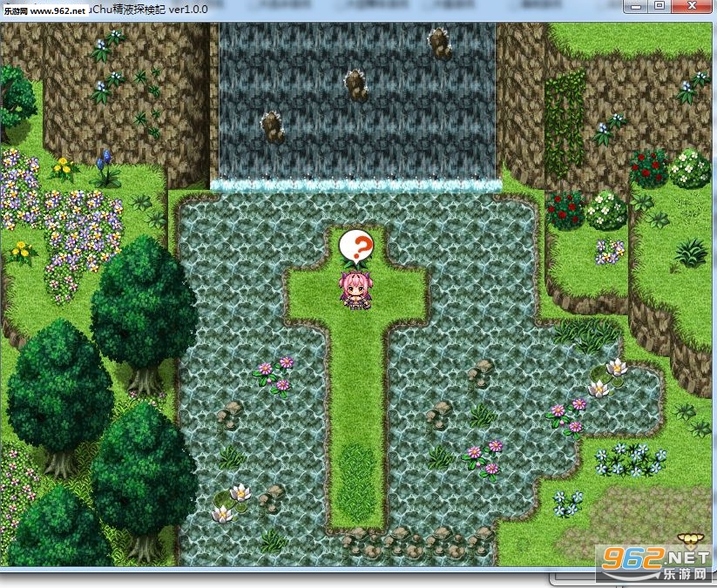Click the red question mark speech balloon
This screenshot has height=588, width=717.
point(356,247)
